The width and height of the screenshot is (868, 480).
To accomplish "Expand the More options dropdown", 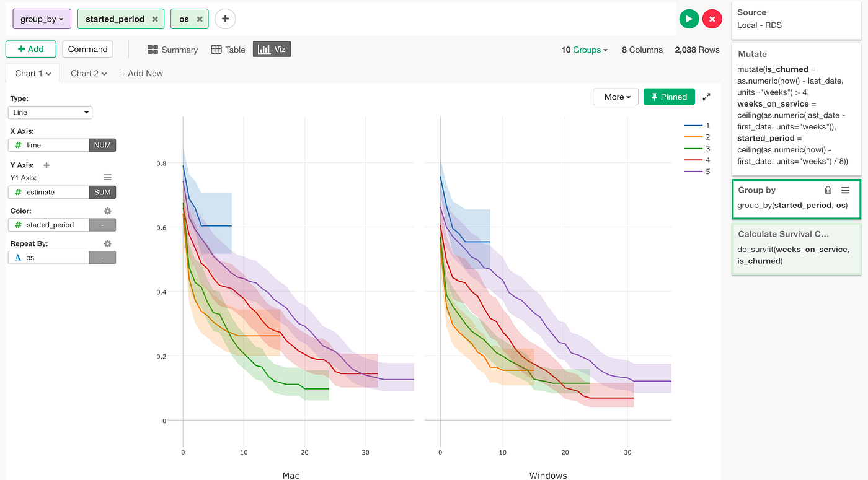I will tap(615, 97).
